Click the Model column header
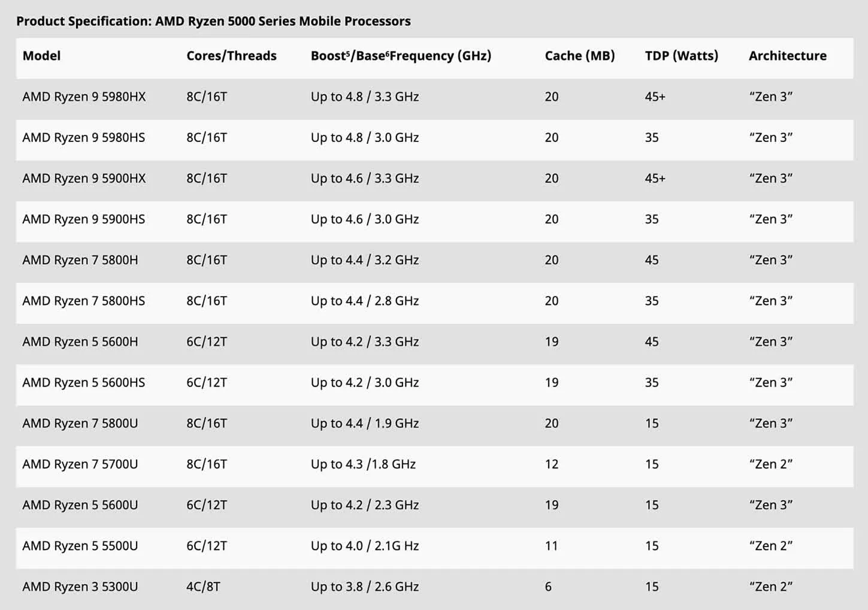Image resolution: width=868 pixels, height=610 pixels. pos(41,56)
